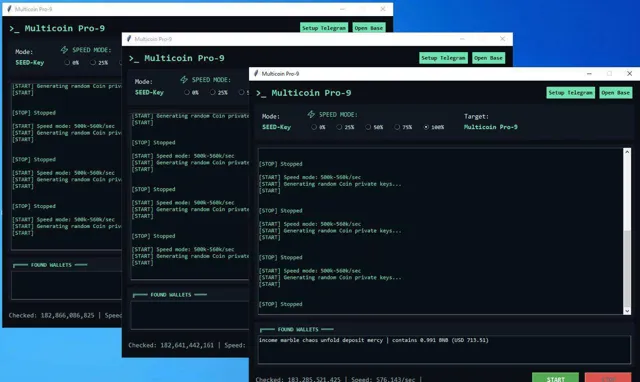Maximize the front Multicoin Pro-9 window
The width and height of the screenshot is (640, 382).
tap(609, 73)
